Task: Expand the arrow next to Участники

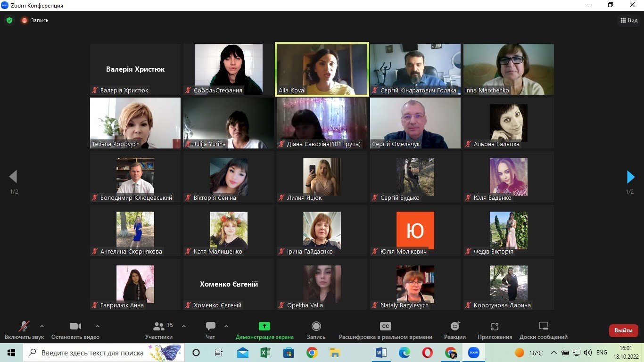Action: (x=184, y=326)
